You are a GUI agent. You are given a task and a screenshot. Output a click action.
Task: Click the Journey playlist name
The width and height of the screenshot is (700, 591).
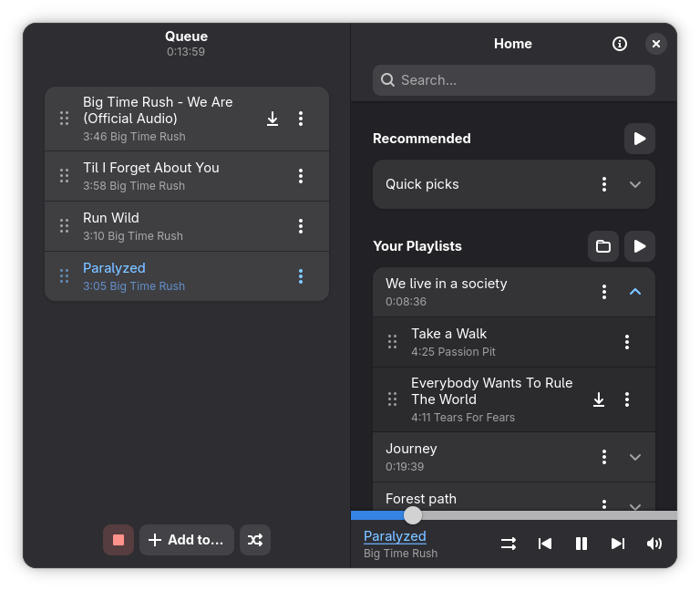coord(411,449)
